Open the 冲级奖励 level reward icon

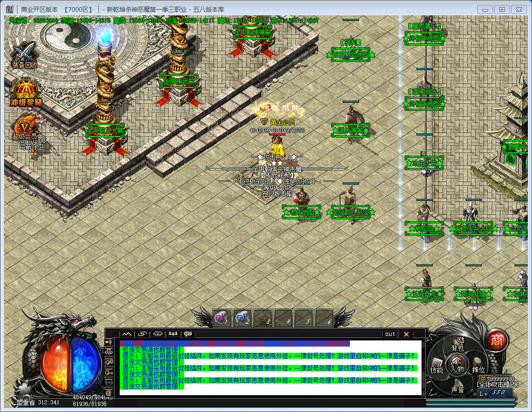tap(26, 92)
